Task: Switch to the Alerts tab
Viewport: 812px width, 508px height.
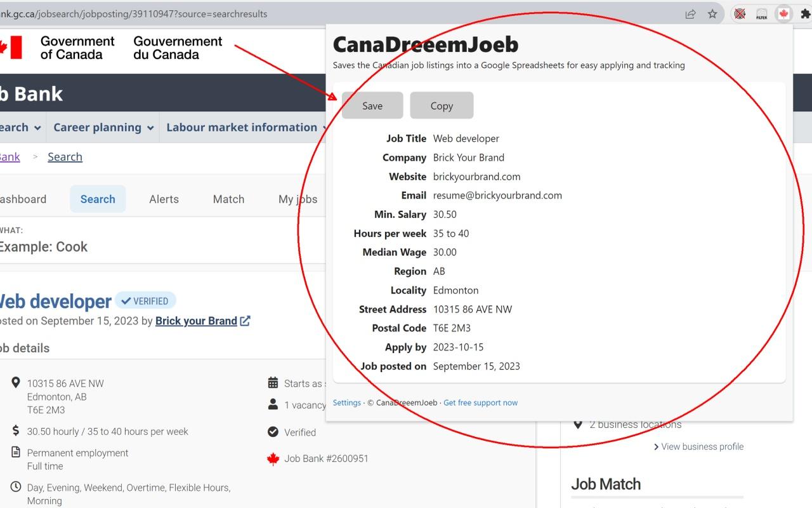Action: 164,199
